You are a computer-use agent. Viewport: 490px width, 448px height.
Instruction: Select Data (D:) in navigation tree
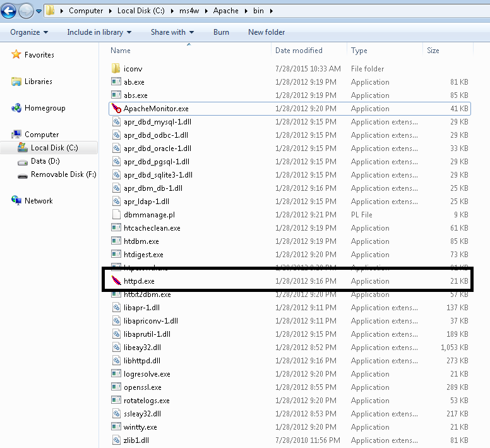point(45,161)
